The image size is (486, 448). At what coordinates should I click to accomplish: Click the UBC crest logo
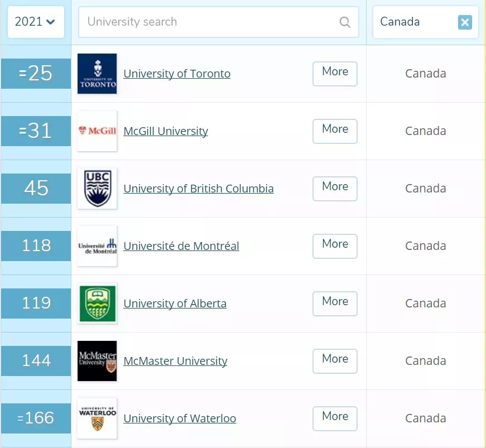(x=97, y=189)
